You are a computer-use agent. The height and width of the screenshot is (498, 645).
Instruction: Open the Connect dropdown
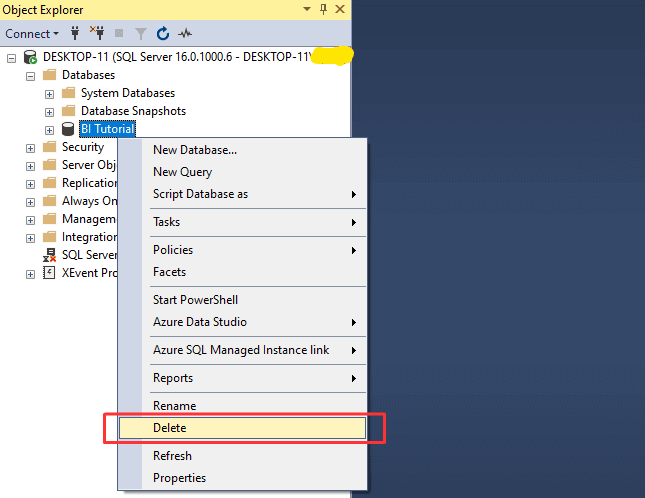[x=32, y=34]
